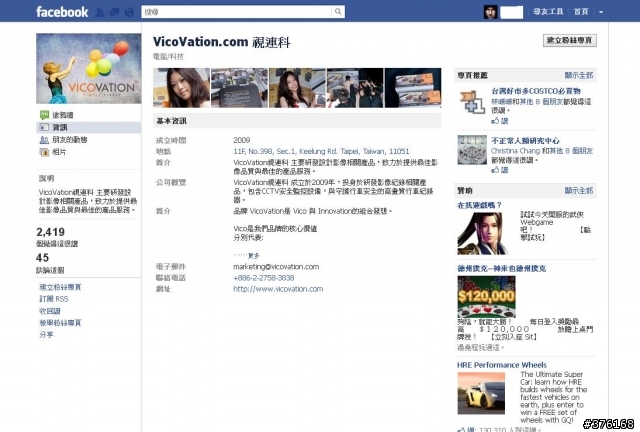Screen dimensions: 640x432
Task: Click the Facebook logo
Action: coord(62,12)
